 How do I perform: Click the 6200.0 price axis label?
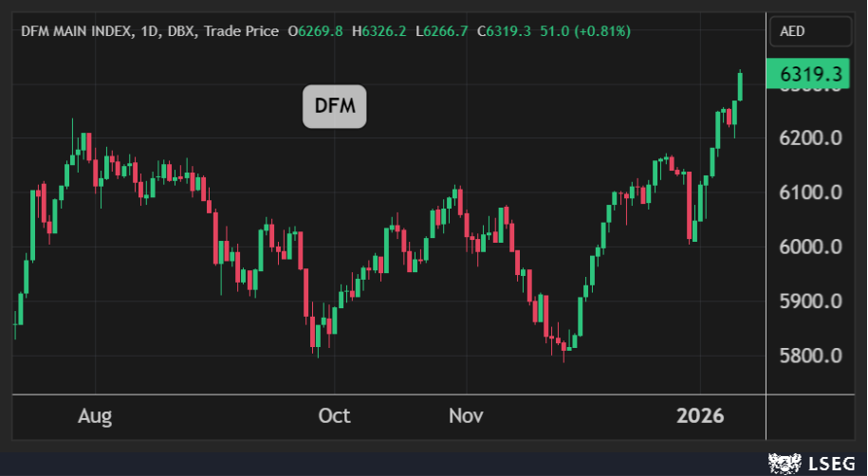(x=810, y=138)
